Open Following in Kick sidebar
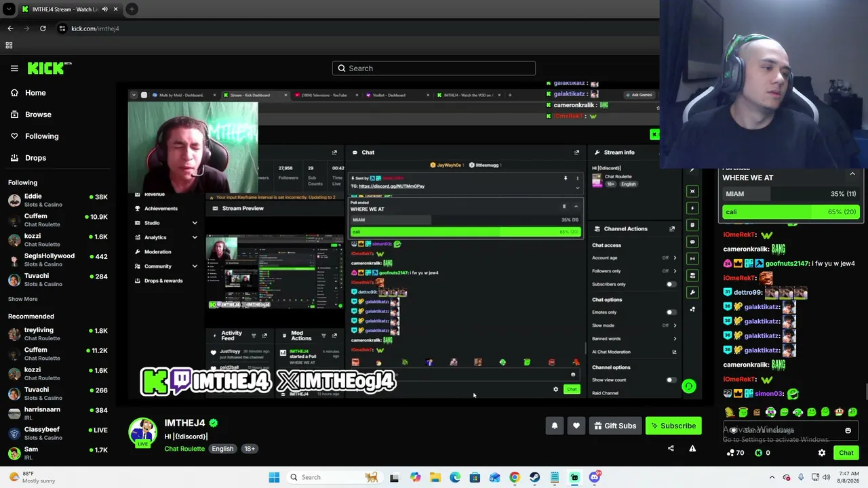 (x=41, y=136)
